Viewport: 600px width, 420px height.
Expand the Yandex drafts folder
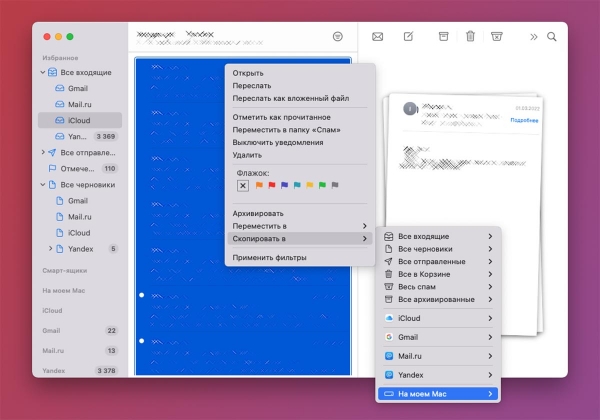tap(51, 249)
